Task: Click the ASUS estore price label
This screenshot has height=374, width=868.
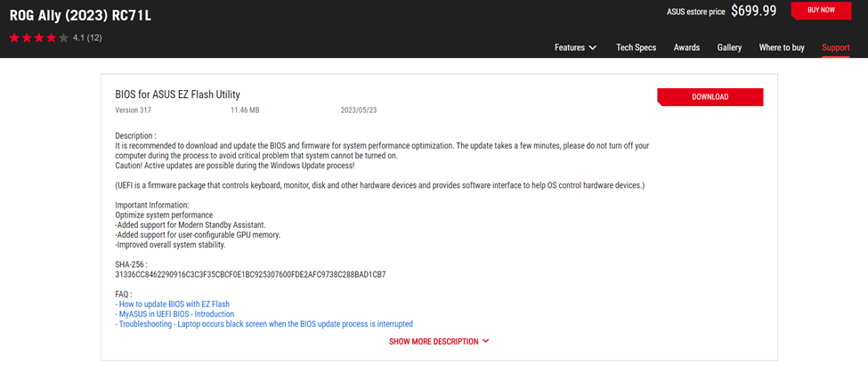Action: [696, 12]
